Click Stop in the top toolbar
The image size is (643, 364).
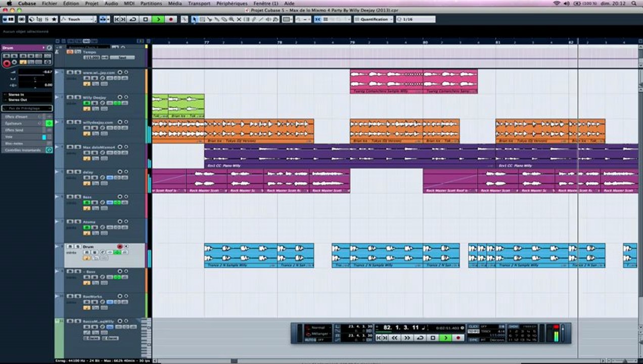(x=146, y=19)
